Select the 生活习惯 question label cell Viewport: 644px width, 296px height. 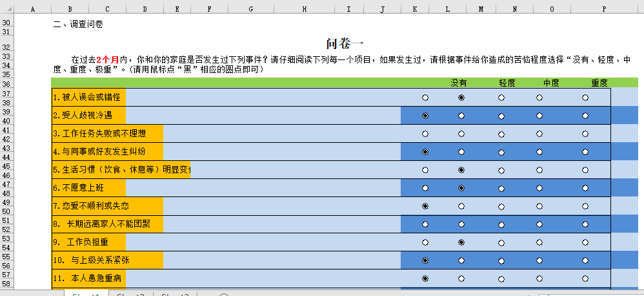pos(121,170)
